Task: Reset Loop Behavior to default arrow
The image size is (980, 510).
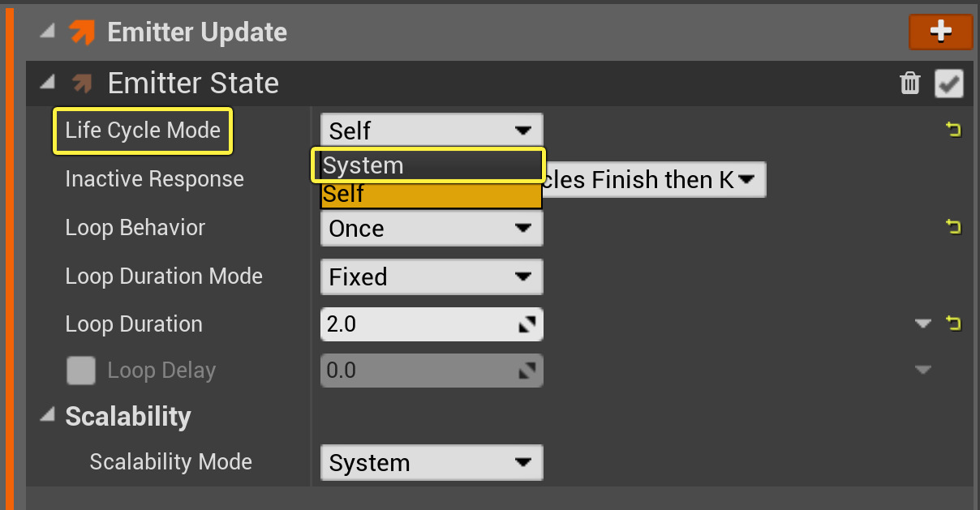Action: pyautogui.click(x=954, y=227)
